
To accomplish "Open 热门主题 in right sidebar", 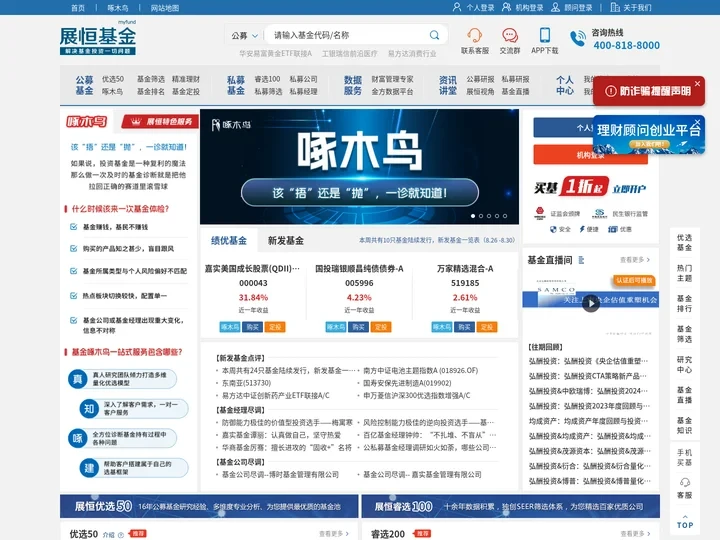I will (x=684, y=273).
